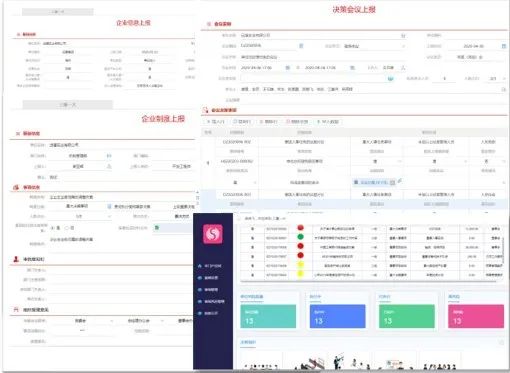The height and width of the screenshot is (373, 510).
Task: Click the edit pencil icon next to attachment link
Action: tap(400, 181)
